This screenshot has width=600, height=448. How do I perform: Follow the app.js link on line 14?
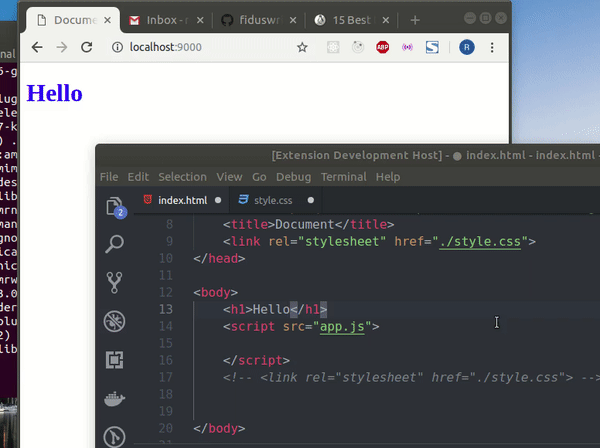[342, 326]
